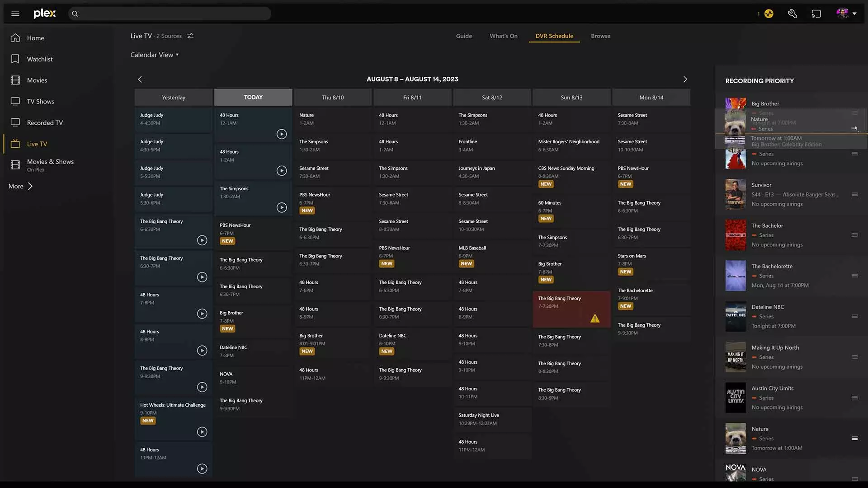
Task: Switch to the Browse tab
Action: (600, 36)
